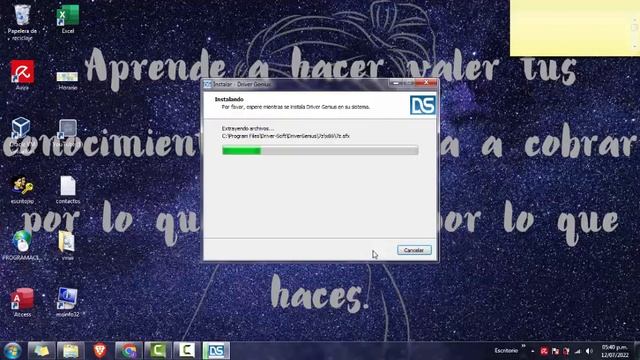Open the clock showing 05:40 p.m.
Image resolution: width=640 pixels, height=360 pixels.
(615, 351)
